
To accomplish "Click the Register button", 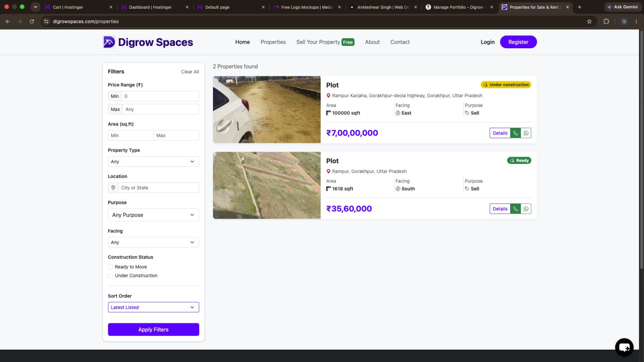I will tap(518, 42).
